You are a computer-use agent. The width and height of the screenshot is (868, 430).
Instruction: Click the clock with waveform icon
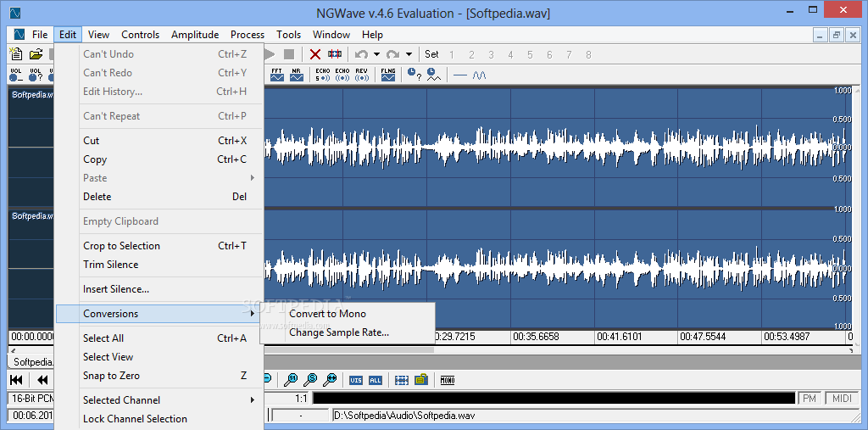433,75
